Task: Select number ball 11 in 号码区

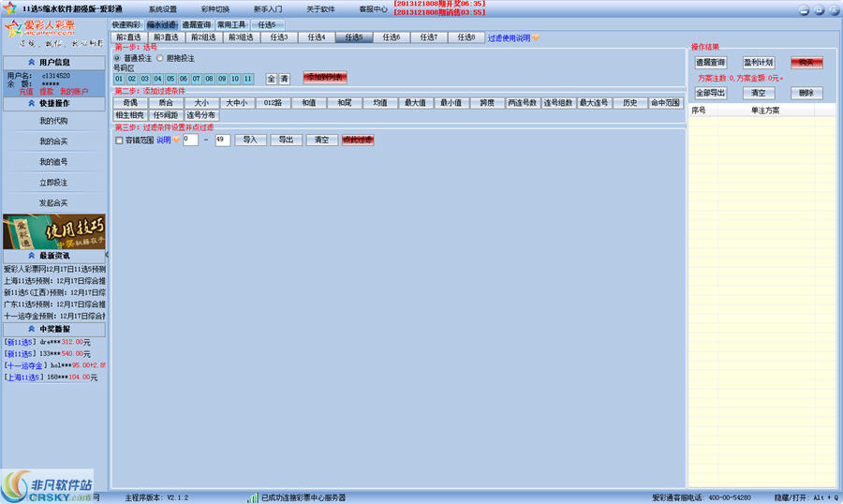Action: pyautogui.click(x=247, y=79)
